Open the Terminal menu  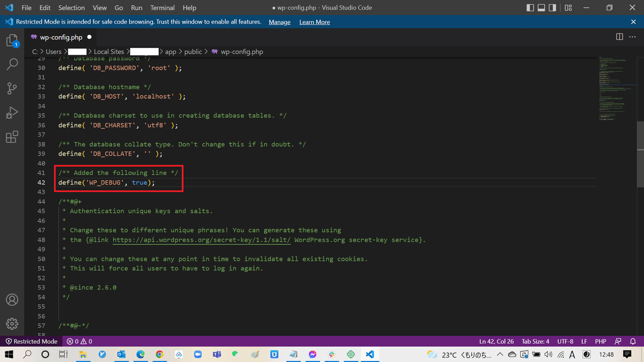tap(163, 8)
